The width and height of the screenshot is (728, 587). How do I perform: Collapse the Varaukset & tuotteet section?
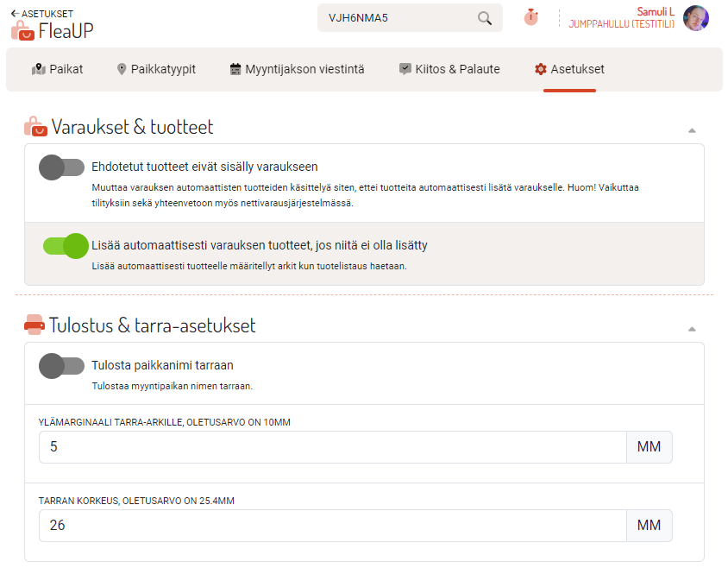(691, 130)
